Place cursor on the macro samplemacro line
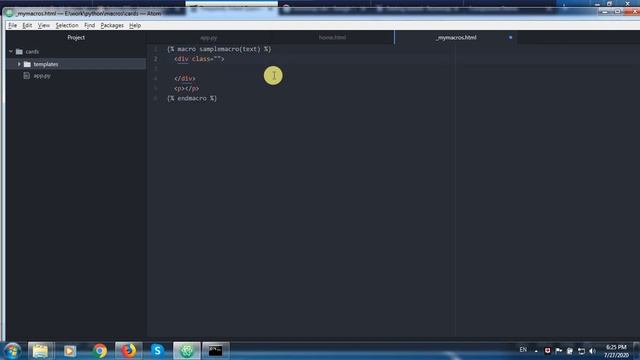 click(x=219, y=49)
